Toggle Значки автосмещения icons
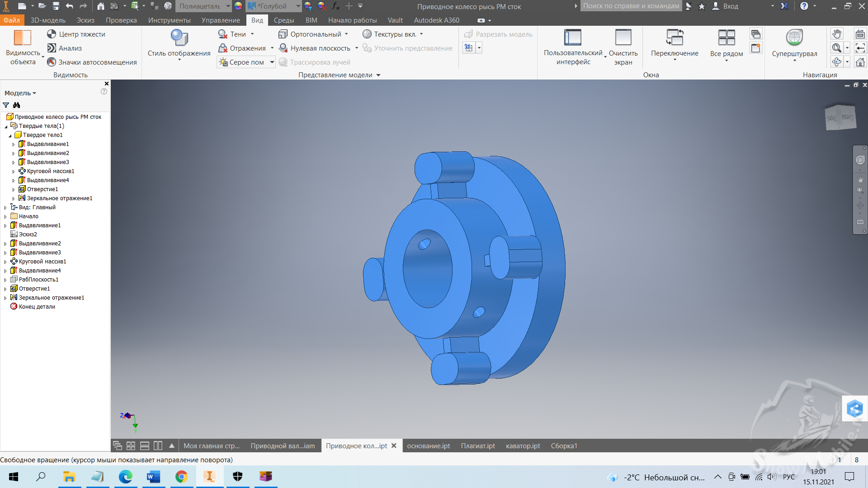Viewport: 868px width, 488px height. 92,62
